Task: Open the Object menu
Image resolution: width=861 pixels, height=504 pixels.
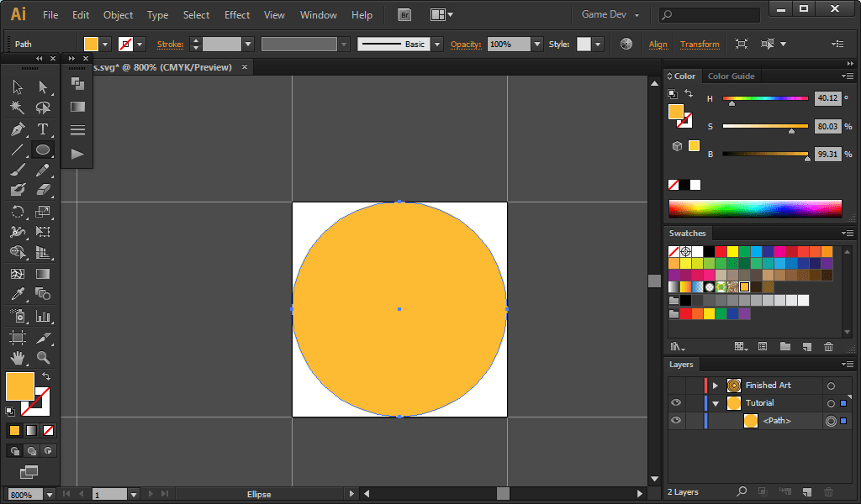Action: (118, 14)
